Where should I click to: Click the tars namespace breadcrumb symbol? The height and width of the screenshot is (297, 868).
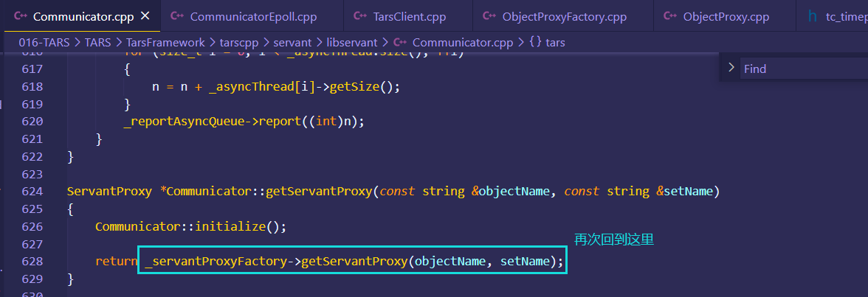point(555,42)
